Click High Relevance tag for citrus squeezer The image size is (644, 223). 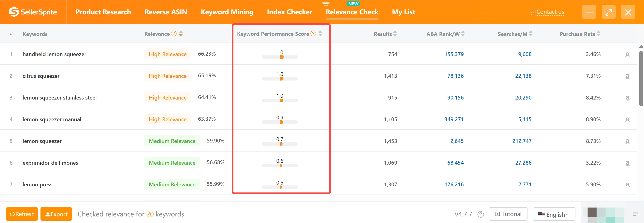(167, 76)
